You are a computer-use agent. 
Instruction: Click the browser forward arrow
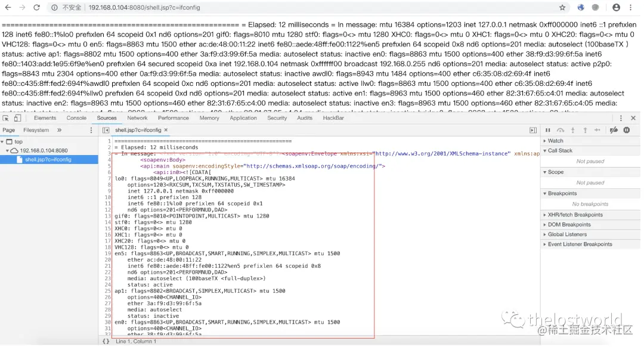tap(22, 7)
